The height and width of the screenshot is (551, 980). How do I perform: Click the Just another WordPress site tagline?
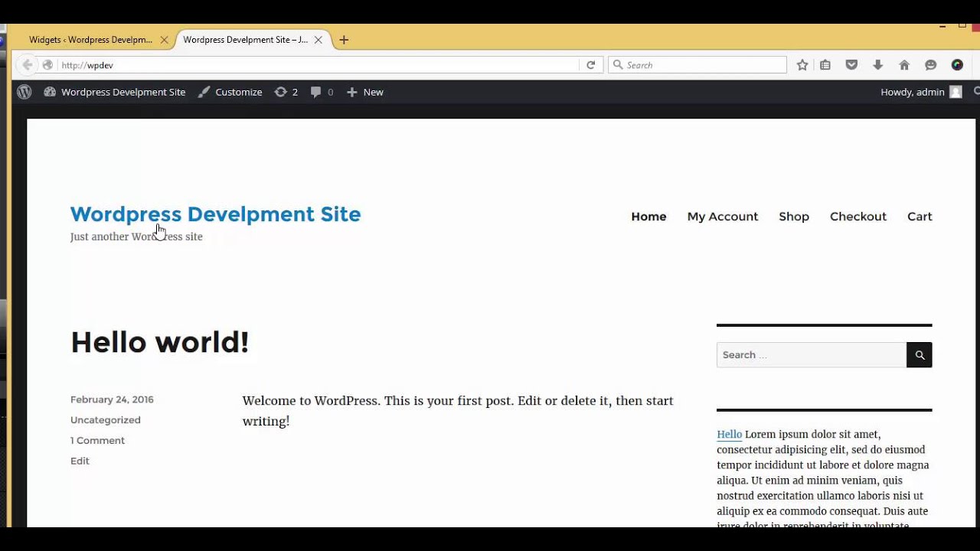[x=136, y=236]
